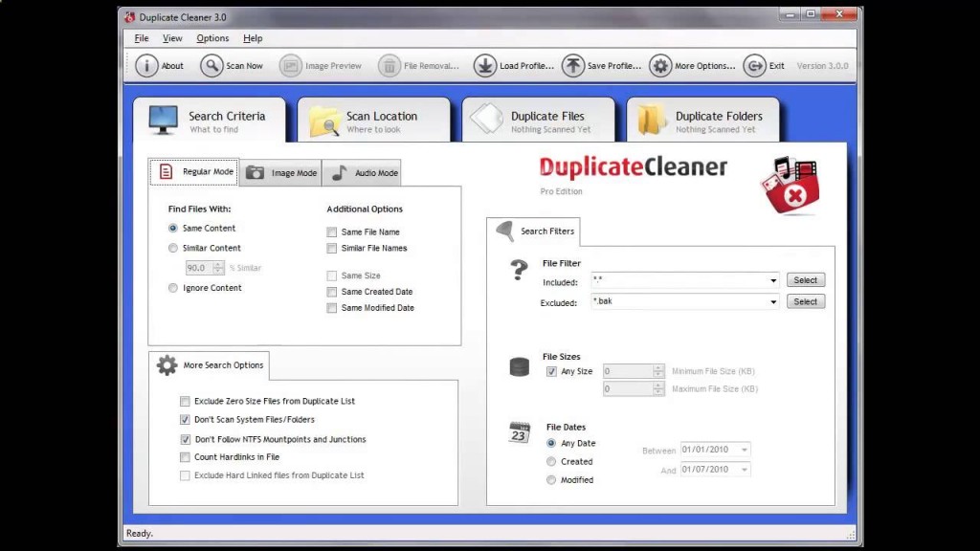Expand the Included file filter dropdown
Screen dimensions: 980x551
click(x=773, y=280)
